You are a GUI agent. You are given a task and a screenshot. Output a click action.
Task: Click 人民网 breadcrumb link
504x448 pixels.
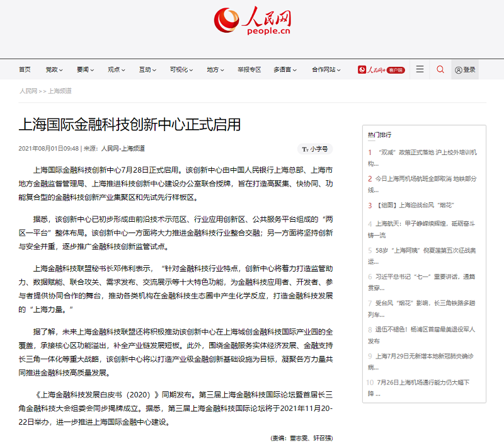pos(28,91)
